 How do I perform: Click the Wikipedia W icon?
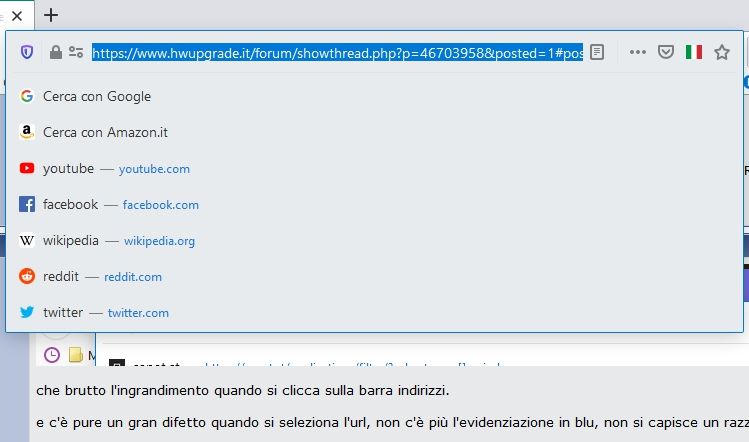[27, 240]
